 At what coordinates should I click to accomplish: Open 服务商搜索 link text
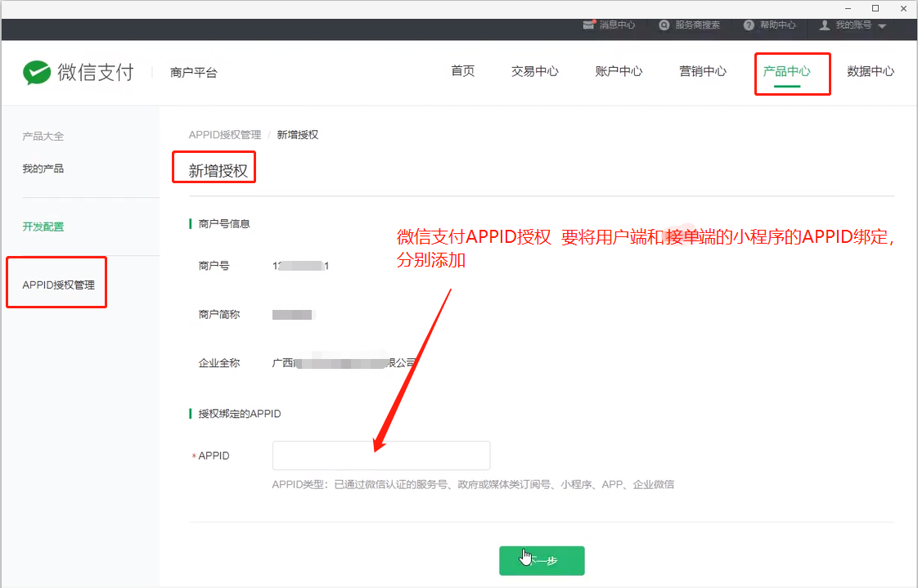[697, 25]
